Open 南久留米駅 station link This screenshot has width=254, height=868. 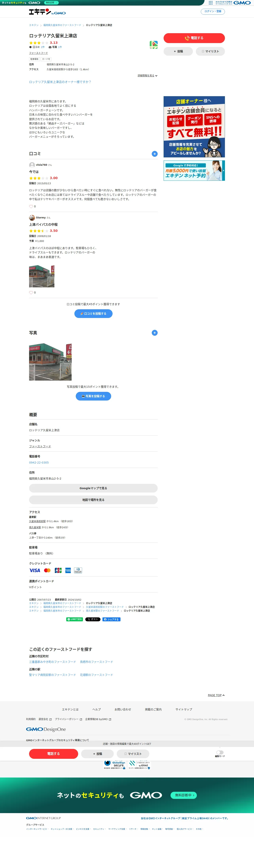point(35,527)
